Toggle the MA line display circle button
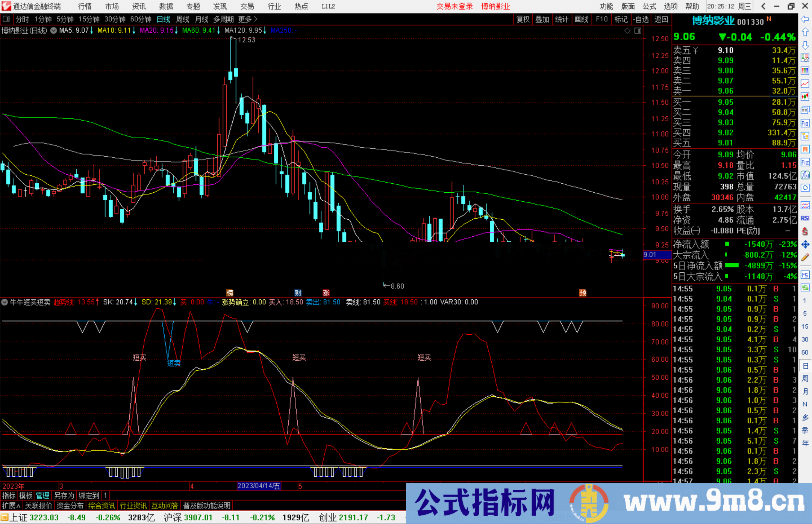 coord(54,30)
